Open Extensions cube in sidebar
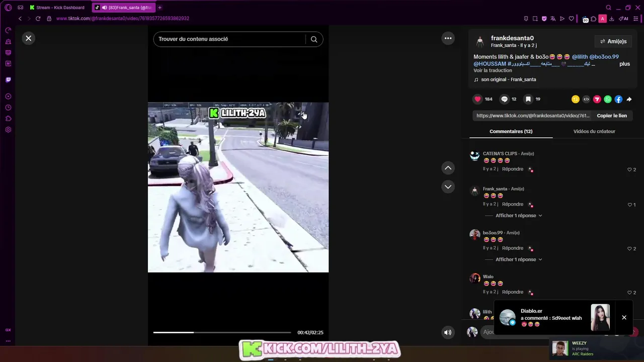 8,119
